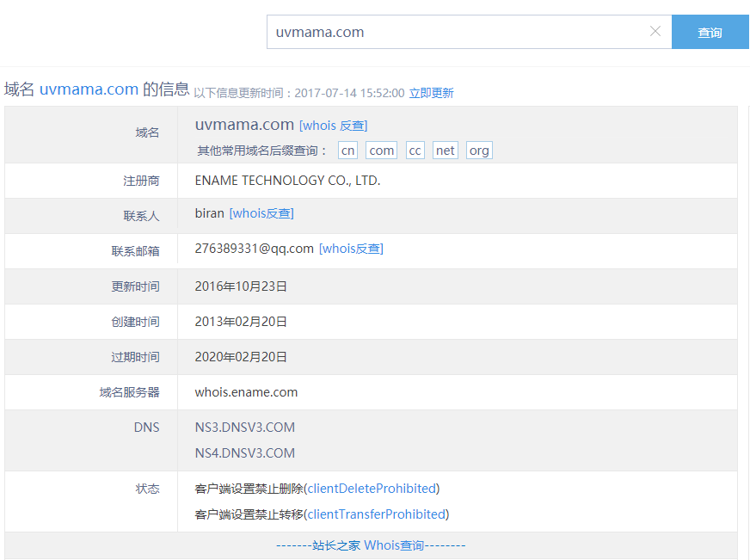Viewport: 750px width, 560px height.
Task: Click NS4.DNSV3.COM DNS entry
Action: click(x=244, y=452)
